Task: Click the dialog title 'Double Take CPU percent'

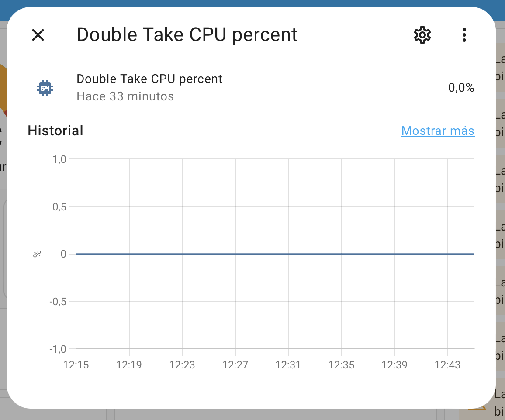Action: pyautogui.click(x=187, y=34)
